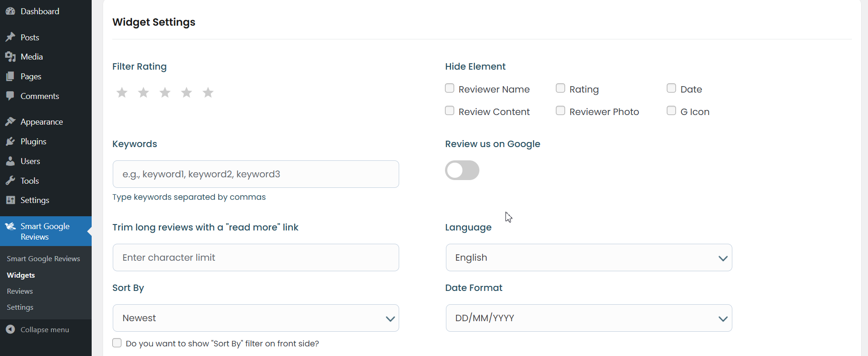This screenshot has height=356, width=868.
Task: Click the Tools wrench icon
Action: point(11,181)
